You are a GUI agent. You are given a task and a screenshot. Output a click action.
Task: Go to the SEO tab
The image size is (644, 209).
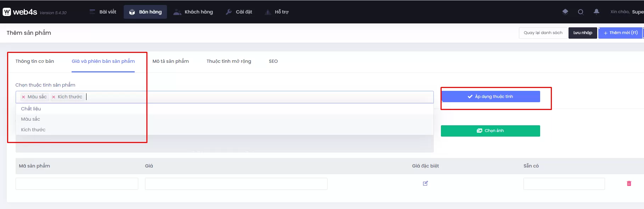(x=273, y=61)
